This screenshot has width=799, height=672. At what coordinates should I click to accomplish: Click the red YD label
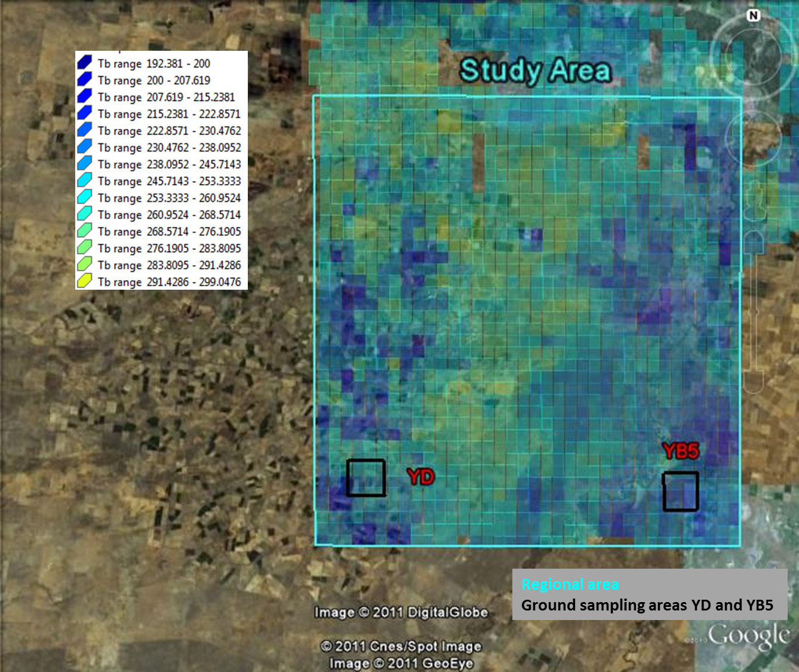pos(420,477)
